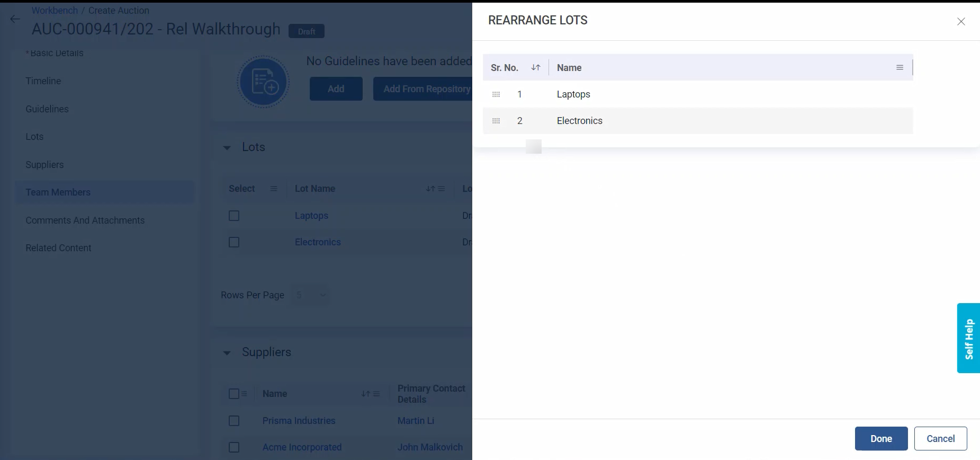Image resolution: width=980 pixels, height=460 pixels.
Task: Open the Self Help side tab
Action: pyautogui.click(x=968, y=338)
